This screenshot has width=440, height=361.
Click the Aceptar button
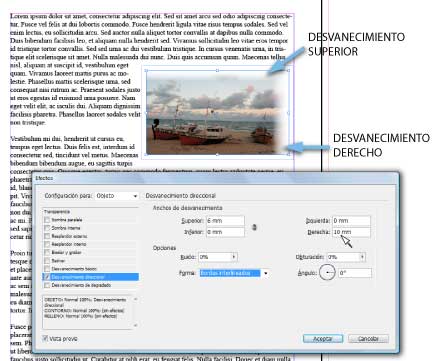point(323,339)
